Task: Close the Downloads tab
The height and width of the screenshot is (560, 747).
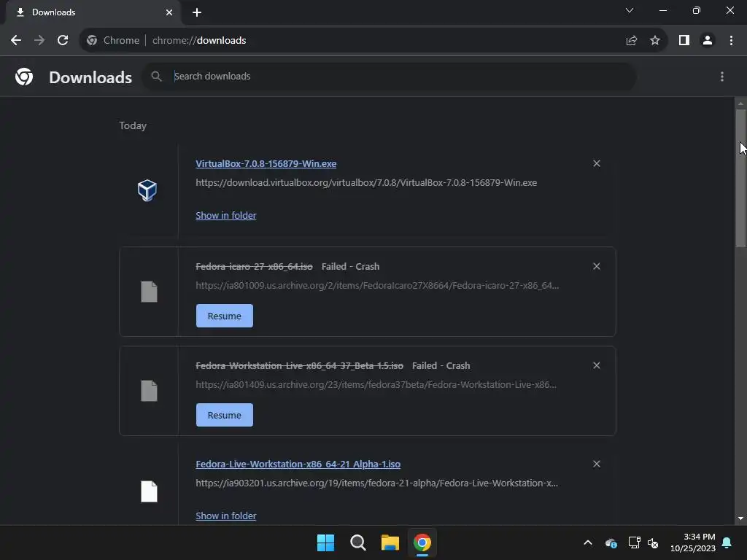Action: tap(169, 12)
